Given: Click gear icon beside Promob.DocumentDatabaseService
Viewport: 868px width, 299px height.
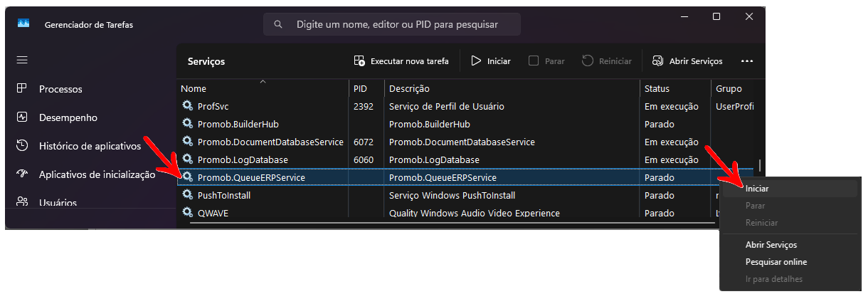Looking at the screenshot, I should (x=187, y=142).
